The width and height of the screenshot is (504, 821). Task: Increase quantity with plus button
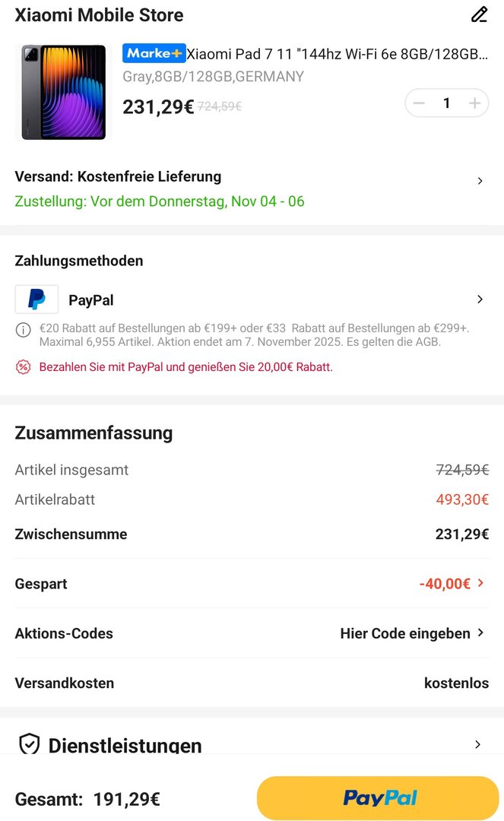(474, 103)
